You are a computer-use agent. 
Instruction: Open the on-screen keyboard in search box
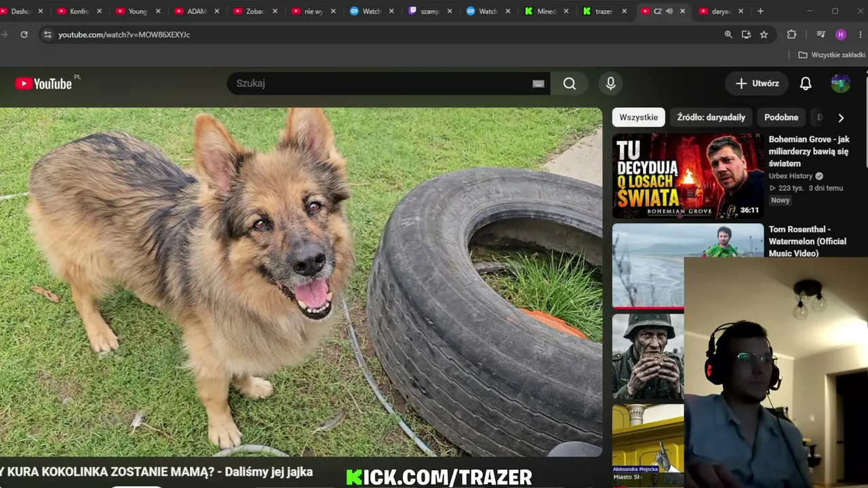[x=538, y=83]
